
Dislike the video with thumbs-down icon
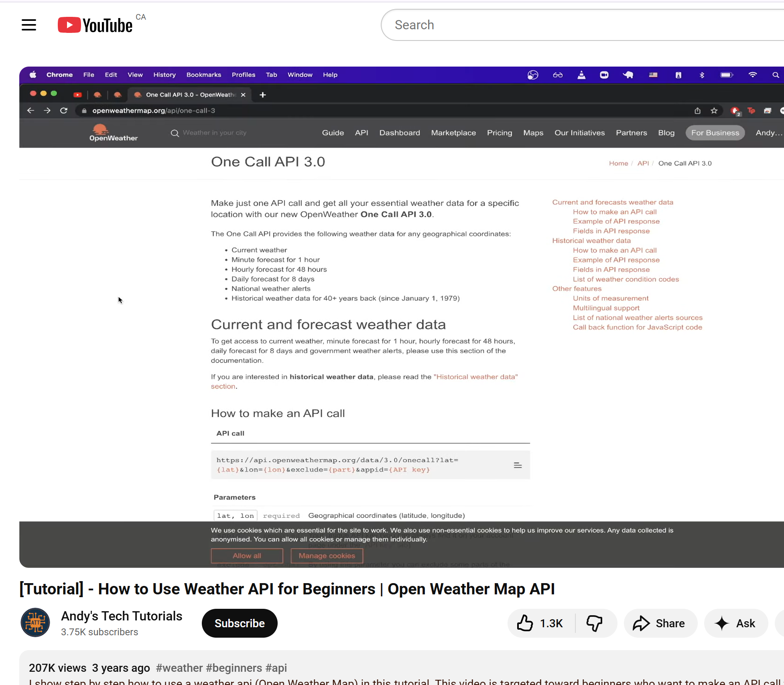tap(595, 623)
